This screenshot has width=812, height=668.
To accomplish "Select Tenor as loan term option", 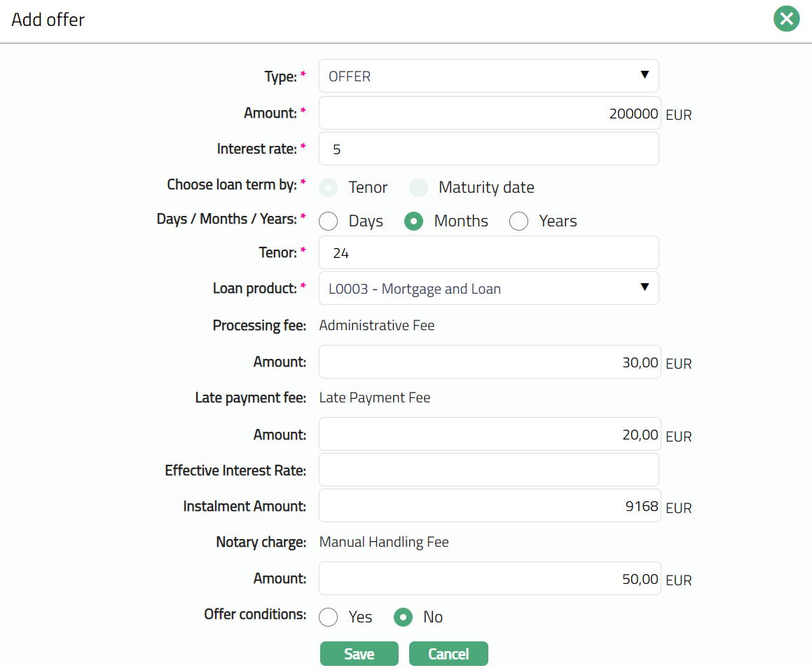I will [329, 188].
